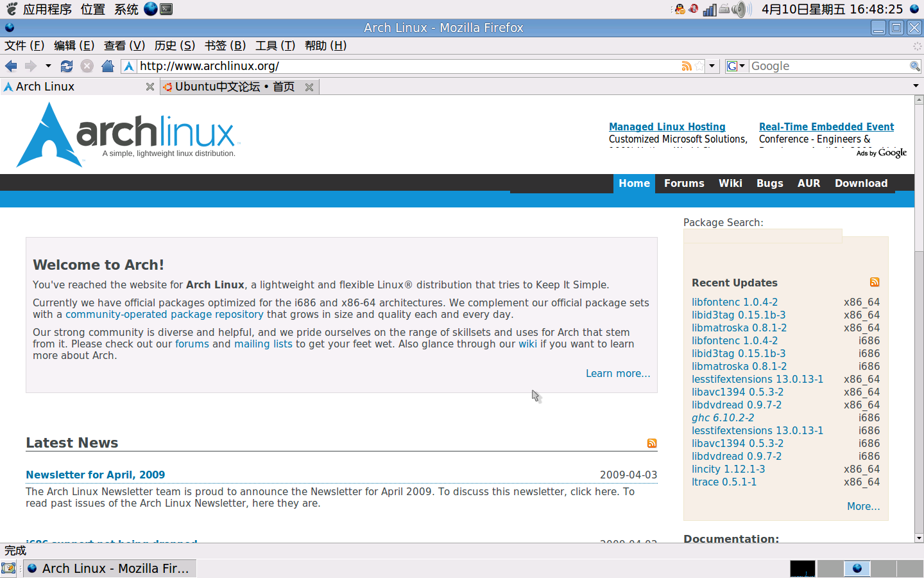Click the date and time clock
This screenshot has width=924, height=578.
click(x=832, y=9)
